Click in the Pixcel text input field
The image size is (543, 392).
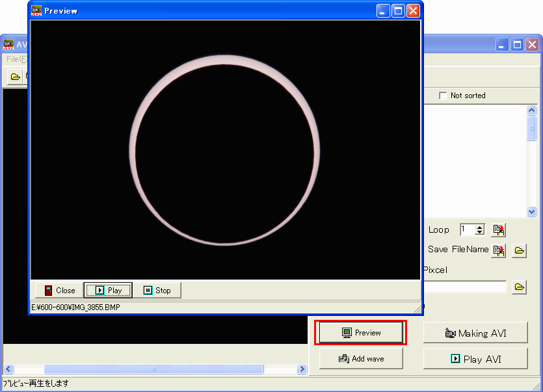click(x=464, y=287)
